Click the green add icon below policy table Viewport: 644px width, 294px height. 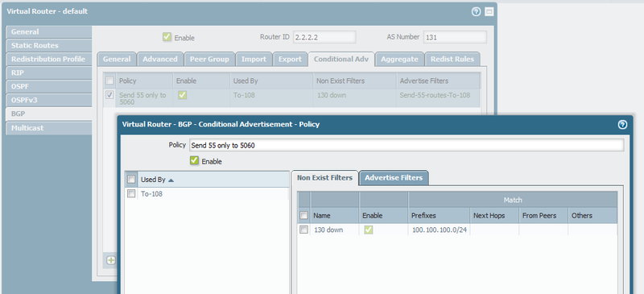[111, 260]
